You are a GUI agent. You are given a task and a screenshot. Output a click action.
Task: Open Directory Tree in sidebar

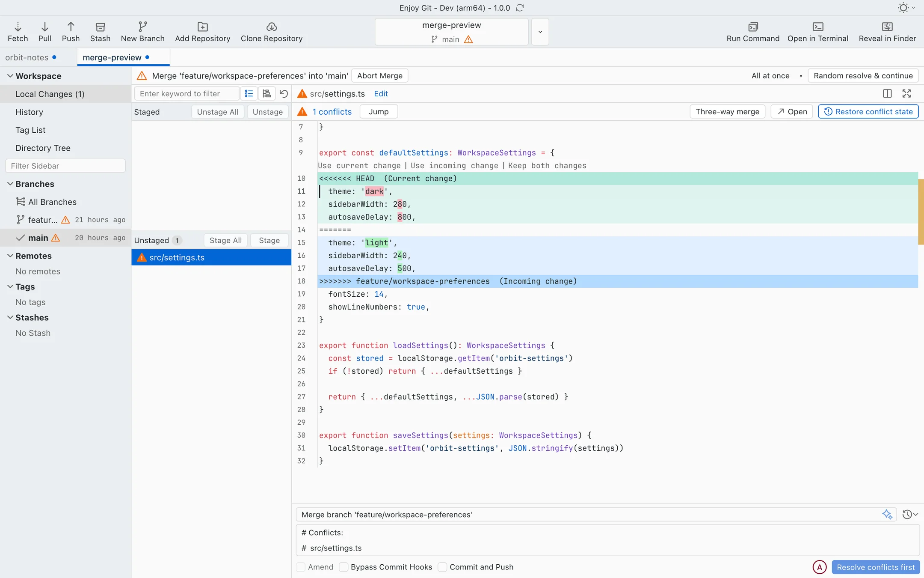tap(65, 148)
